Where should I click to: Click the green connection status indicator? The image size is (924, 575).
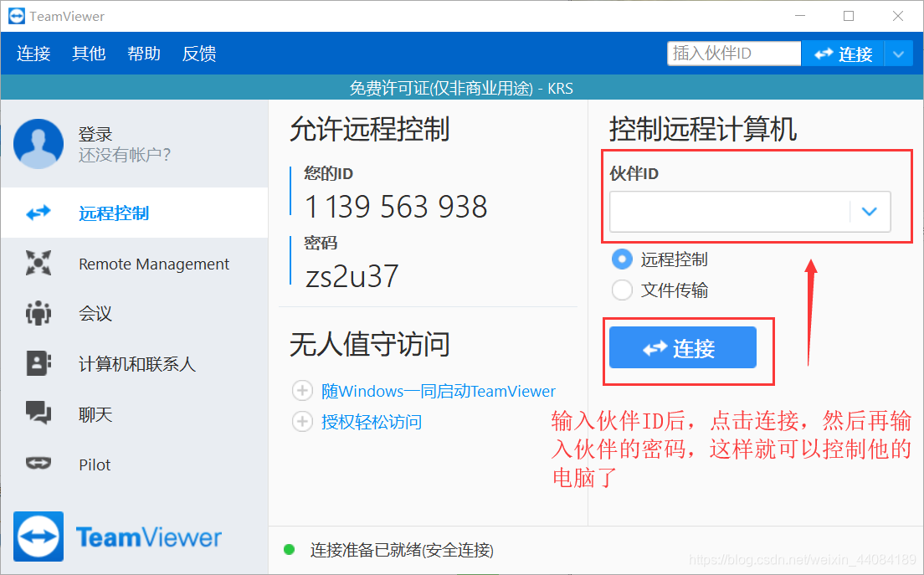tap(289, 550)
